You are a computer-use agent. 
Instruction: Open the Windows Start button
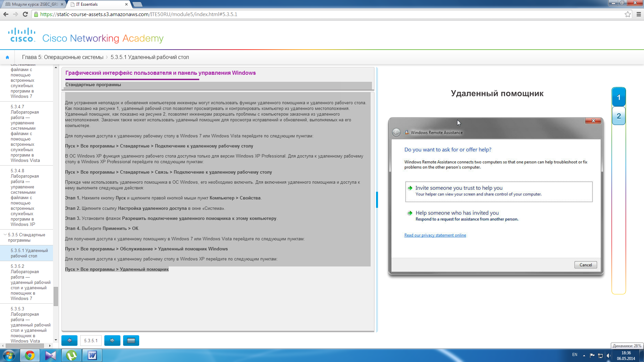9,355
